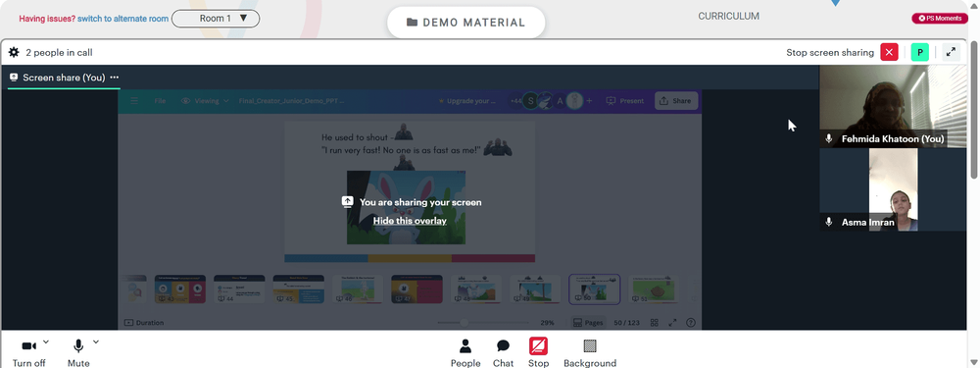The image size is (980, 368).
Task: Open camera options chevron next to Turn off
Action: click(x=46, y=342)
